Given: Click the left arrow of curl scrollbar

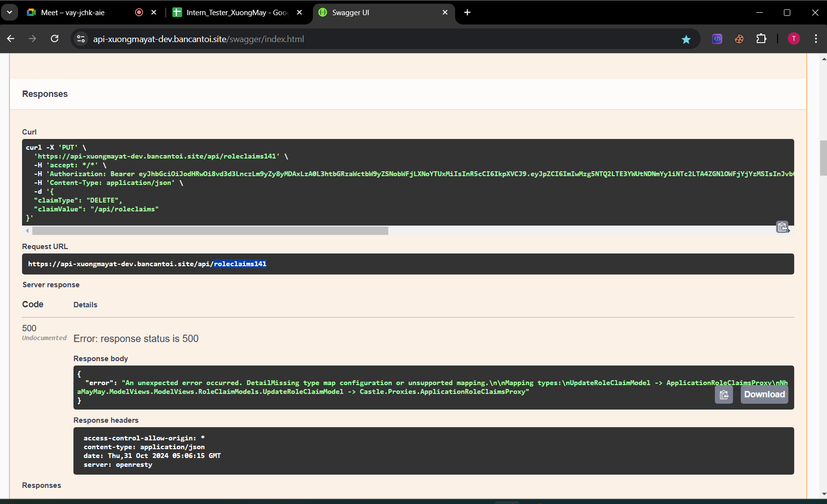Looking at the screenshot, I should coord(27,230).
